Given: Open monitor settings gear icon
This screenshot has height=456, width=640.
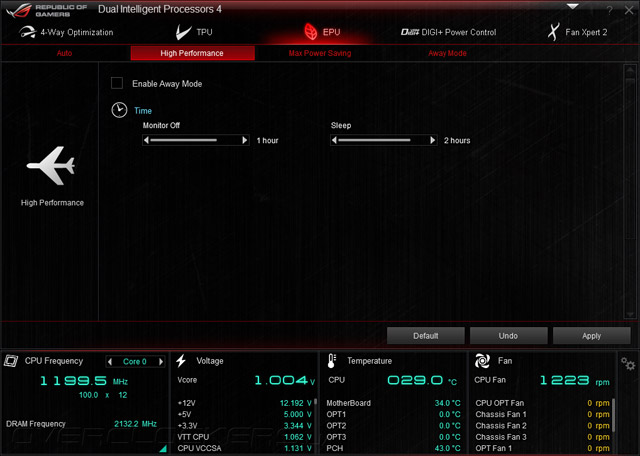Looking at the screenshot, I should [628, 363].
